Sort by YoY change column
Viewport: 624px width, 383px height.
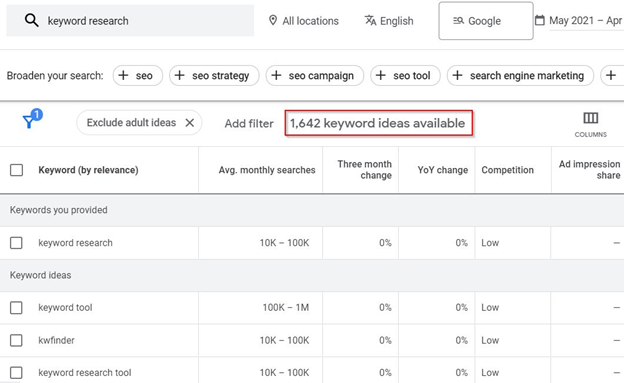pyautogui.click(x=443, y=170)
